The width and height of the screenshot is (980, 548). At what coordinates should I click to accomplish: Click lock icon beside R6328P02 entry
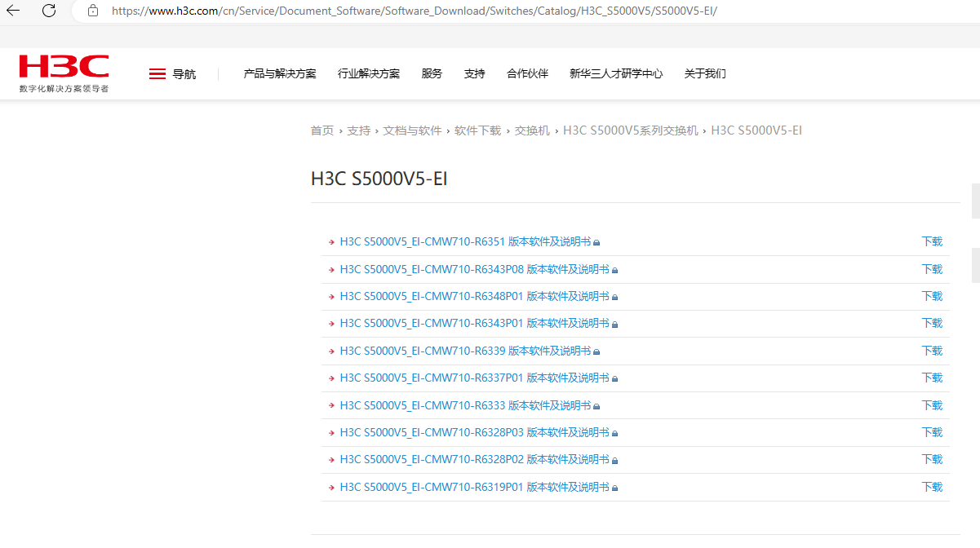tap(615, 460)
